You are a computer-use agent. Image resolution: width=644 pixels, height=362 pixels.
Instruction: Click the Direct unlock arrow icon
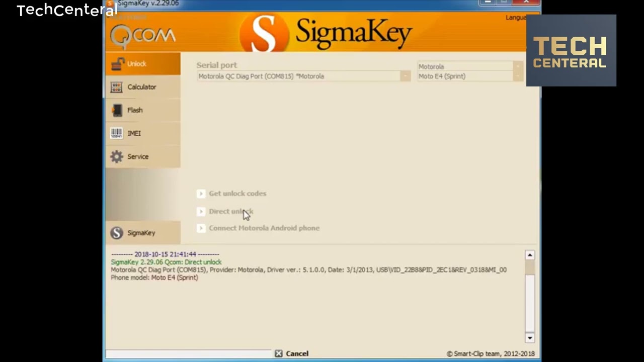tap(201, 211)
